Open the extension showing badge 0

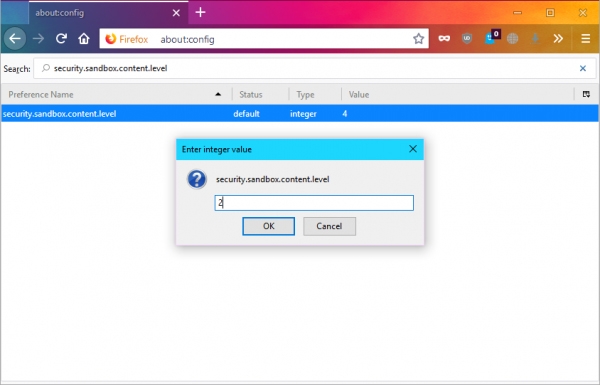[492, 38]
